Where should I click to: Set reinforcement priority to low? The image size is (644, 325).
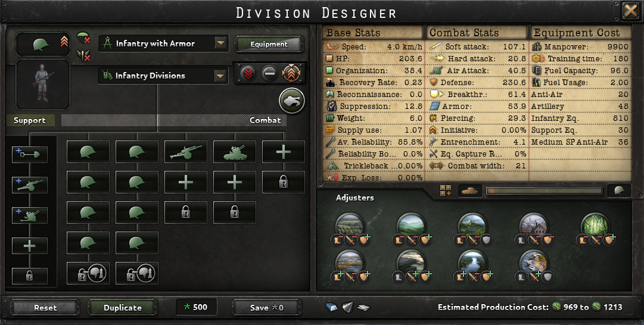coord(248,73)
